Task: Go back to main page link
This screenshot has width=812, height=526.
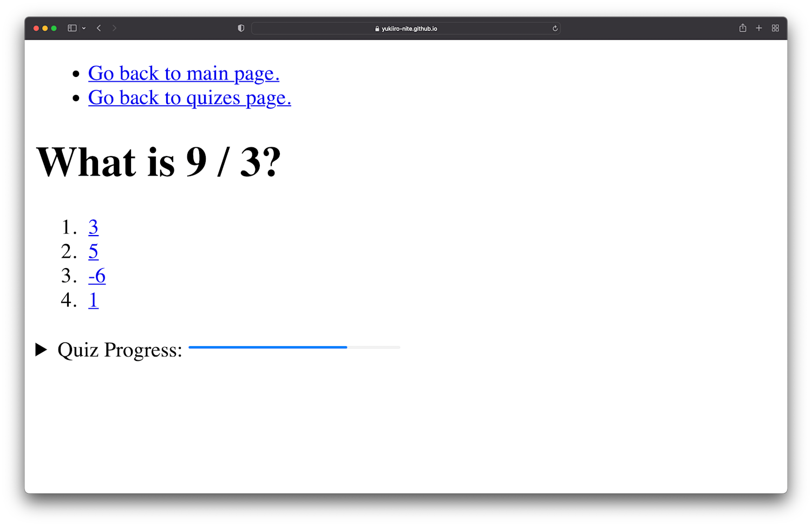Action: pyautogui.click(x=184, y=73)
